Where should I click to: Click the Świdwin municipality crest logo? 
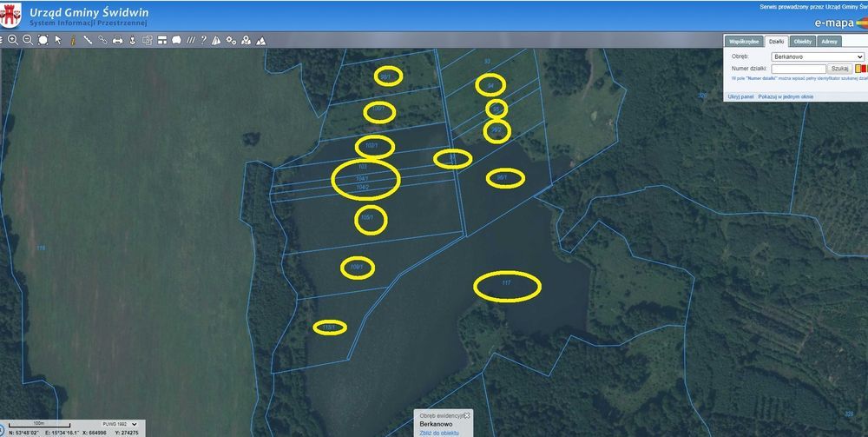[10, 15]
